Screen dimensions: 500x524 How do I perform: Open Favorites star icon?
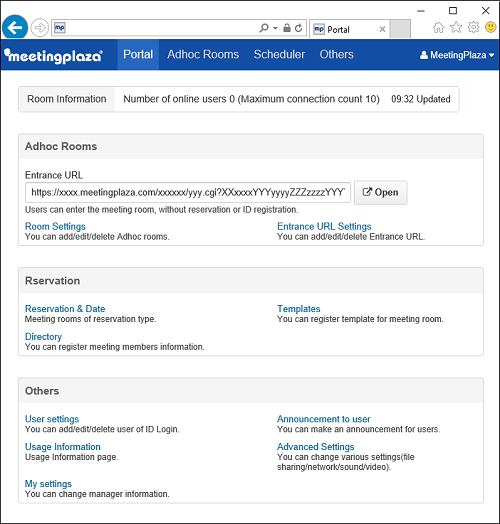(x=456, y=27)
